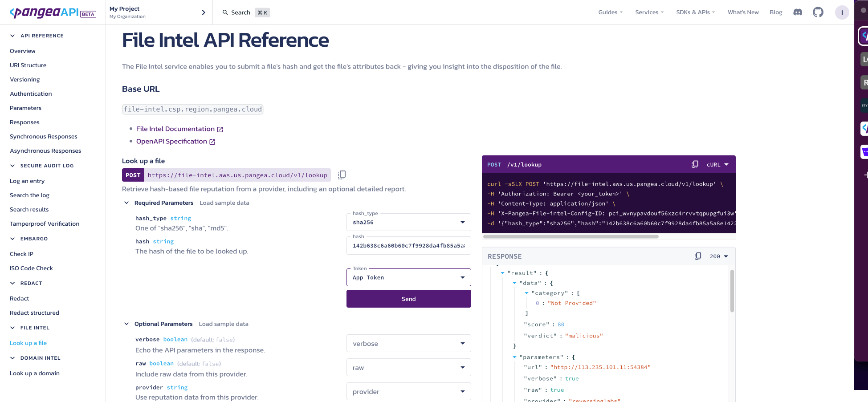Collapse the "data" JSON node

[x=514, y=283]
